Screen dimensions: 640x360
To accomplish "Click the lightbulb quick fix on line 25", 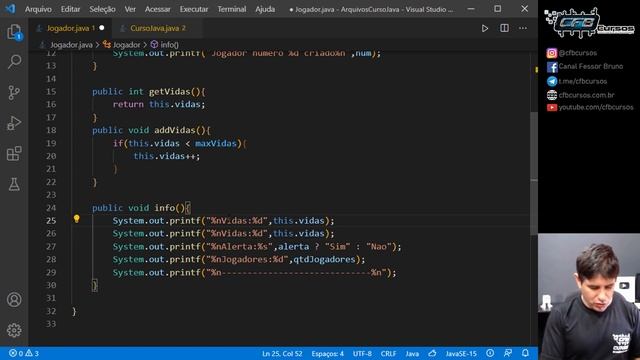I will 76,219.
